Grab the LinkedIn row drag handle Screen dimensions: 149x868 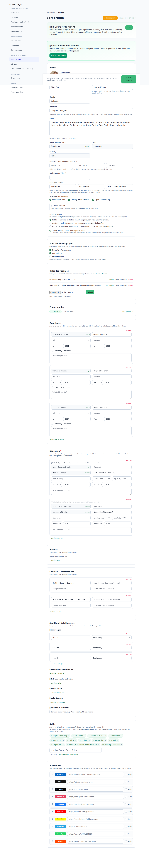point(52,774)
